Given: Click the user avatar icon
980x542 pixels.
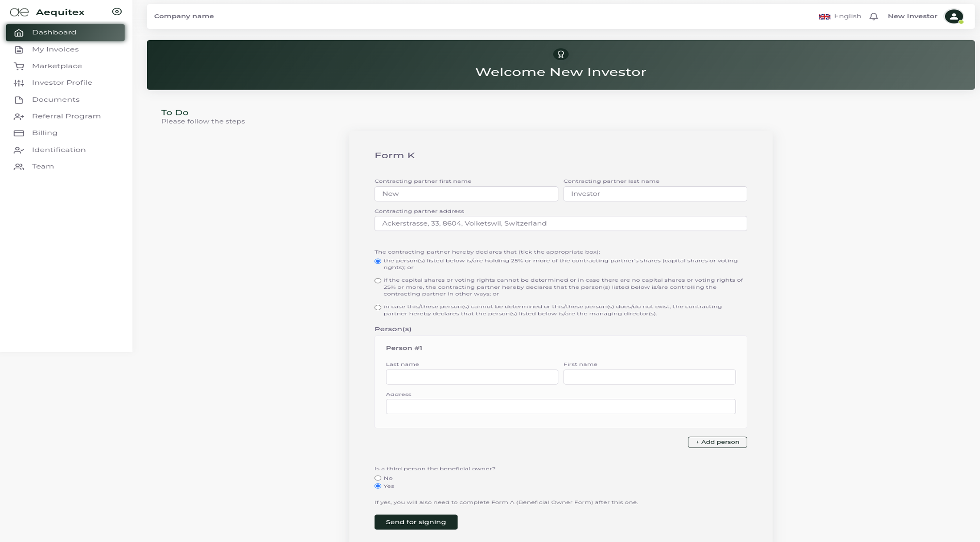Looking at the screenshot, I should tap(953, 16).
